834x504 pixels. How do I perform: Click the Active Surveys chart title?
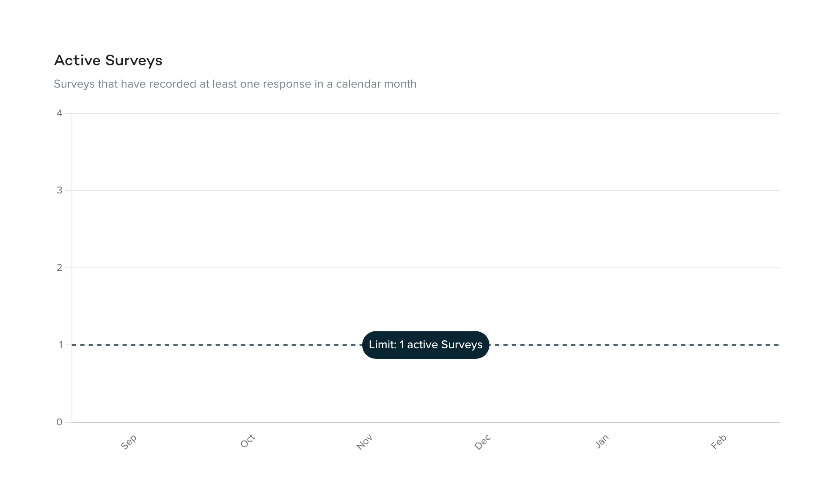[x=108, y=61]
